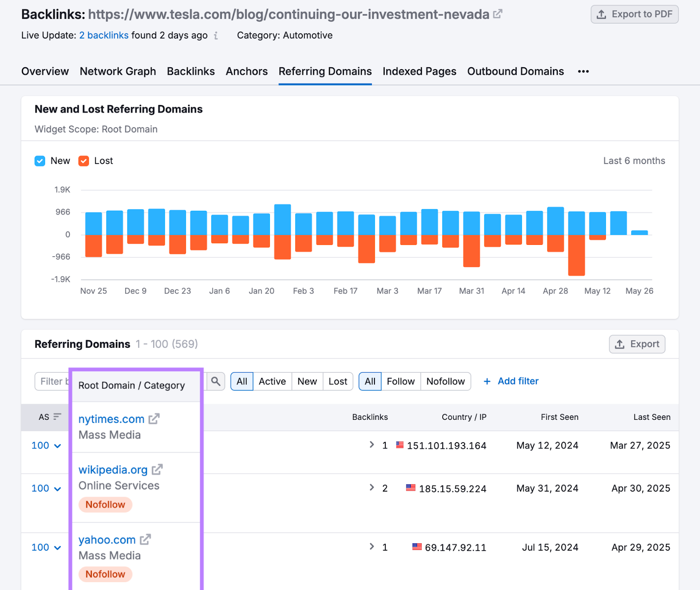Toggle the Nofollow link filter
This screenshot has width=700, height=590.
[x=445, y=381]
